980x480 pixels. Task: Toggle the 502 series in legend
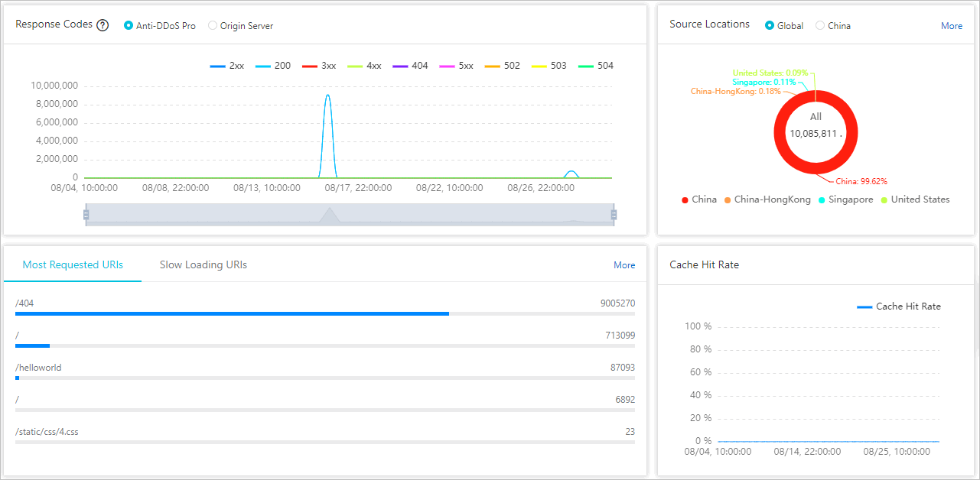(x=503, y=66)
